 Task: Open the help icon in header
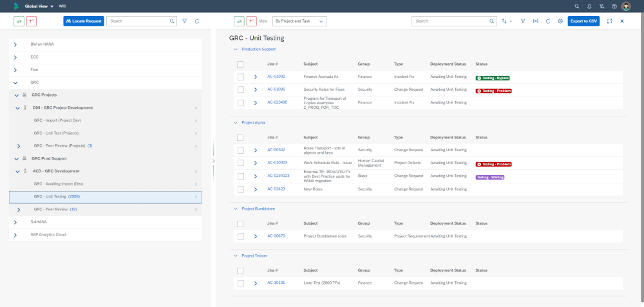pos(614,6)
